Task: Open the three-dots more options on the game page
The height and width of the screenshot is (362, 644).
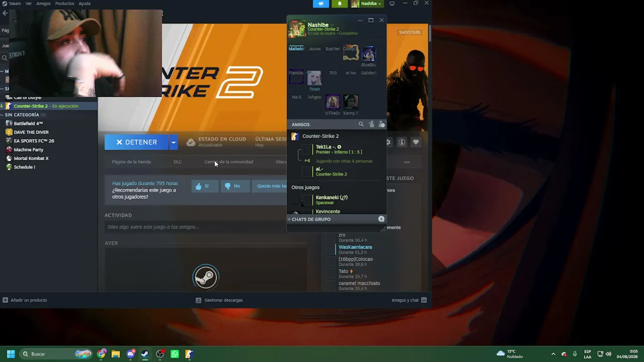Action: click(x=407, y=162)
